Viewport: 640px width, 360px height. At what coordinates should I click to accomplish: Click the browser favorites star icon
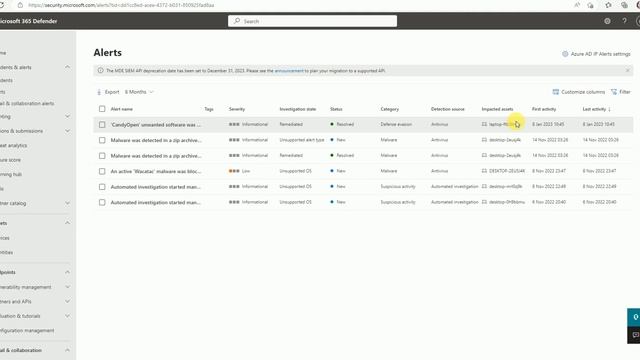coord(609,5)
